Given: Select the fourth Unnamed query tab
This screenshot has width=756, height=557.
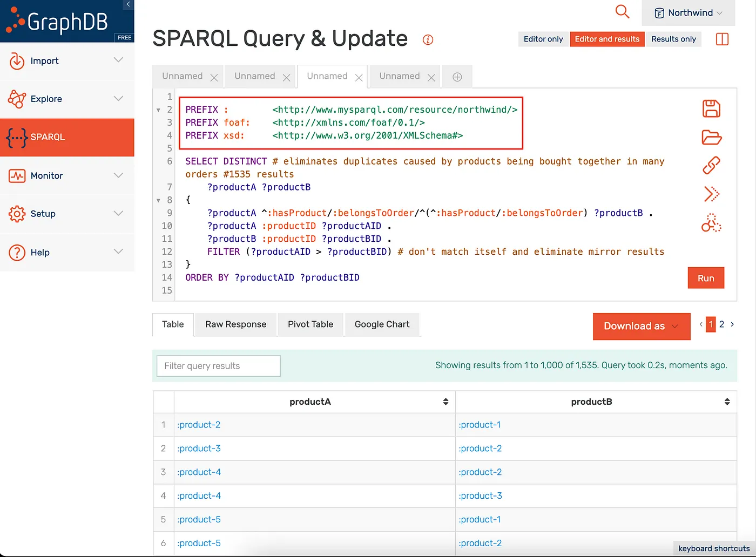Looking at the screenshot, I should pyautogui.click(x=400, y=76).
